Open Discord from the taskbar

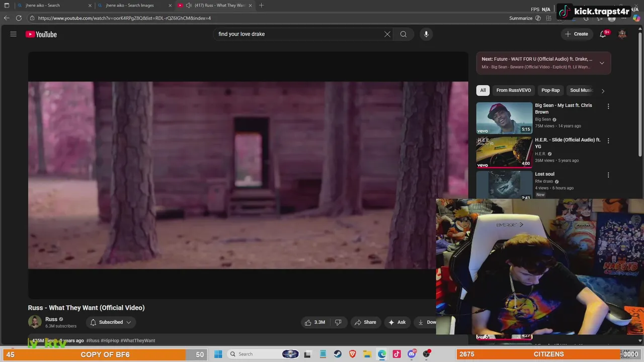coord(412,354)
